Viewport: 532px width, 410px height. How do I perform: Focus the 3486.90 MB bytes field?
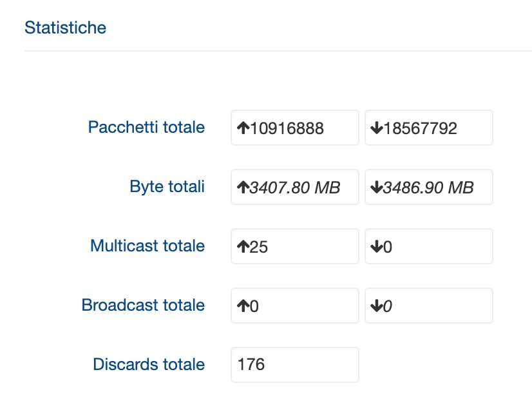point(428,187)
